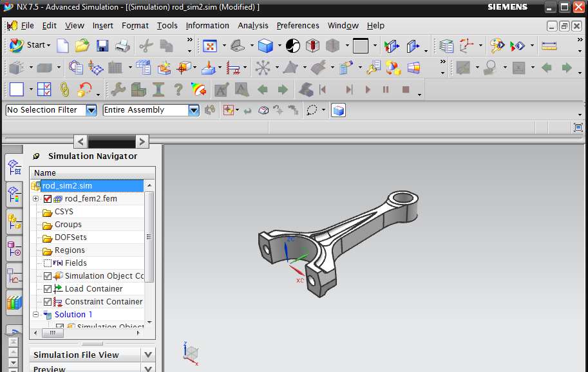The image size is (588, 372).
Task: Click the green forward arrow in third toolbar
Action: click(283, 89)
